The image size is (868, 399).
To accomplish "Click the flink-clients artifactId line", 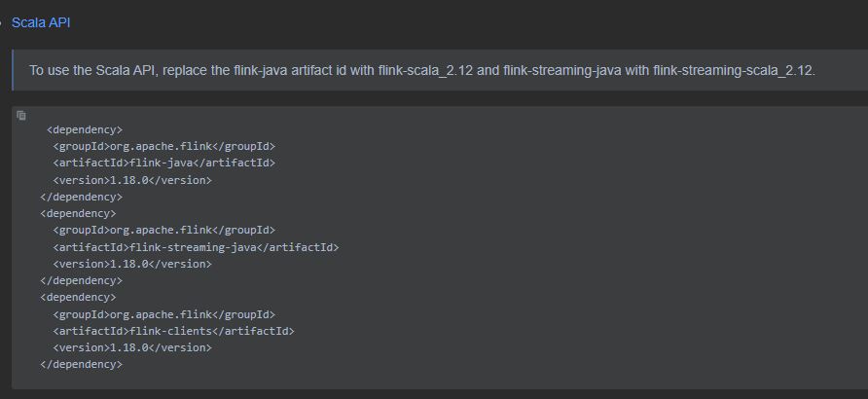I will (174, 331).
